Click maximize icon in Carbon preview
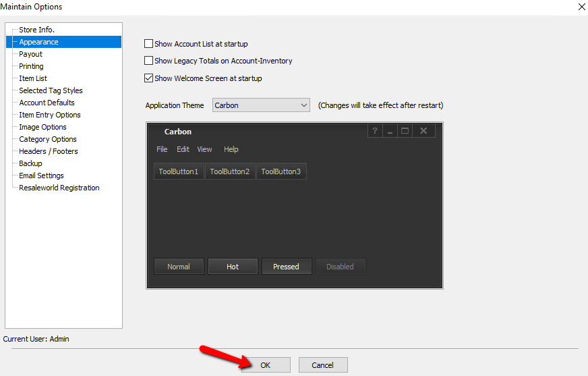588x376 pixels. pos(405,131)
